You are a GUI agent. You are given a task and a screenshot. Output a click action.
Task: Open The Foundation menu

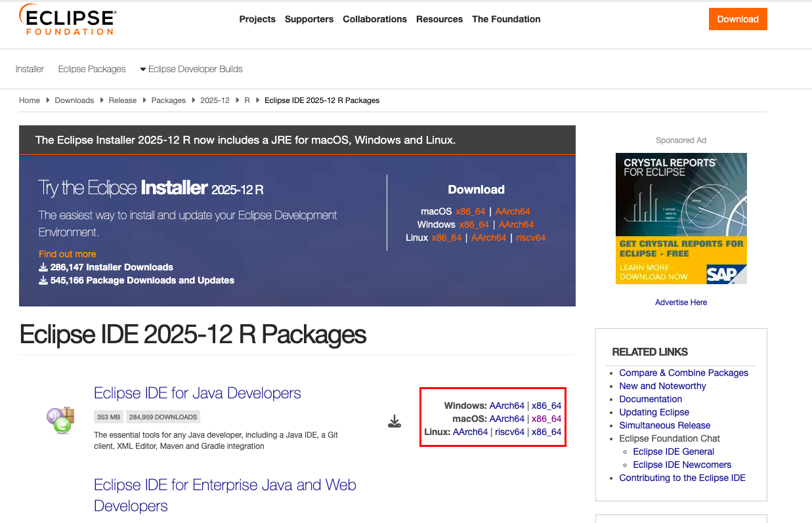[506, 19]
